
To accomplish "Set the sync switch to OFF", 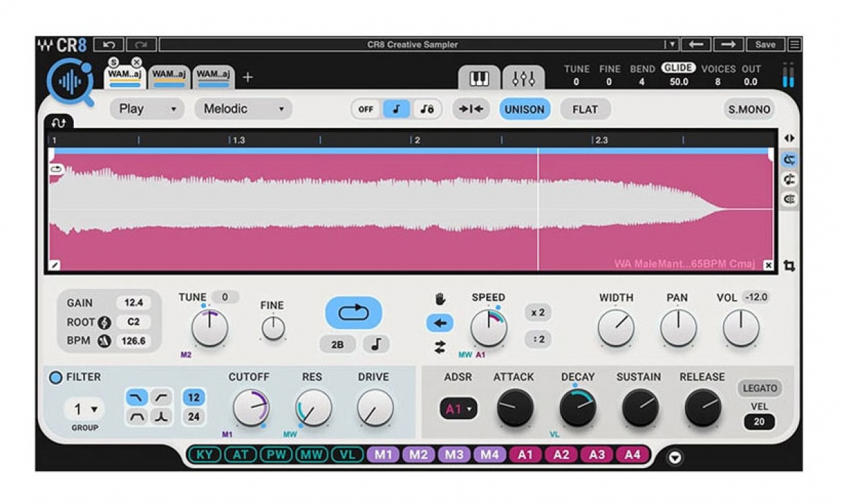I will [x=366, y=109].
